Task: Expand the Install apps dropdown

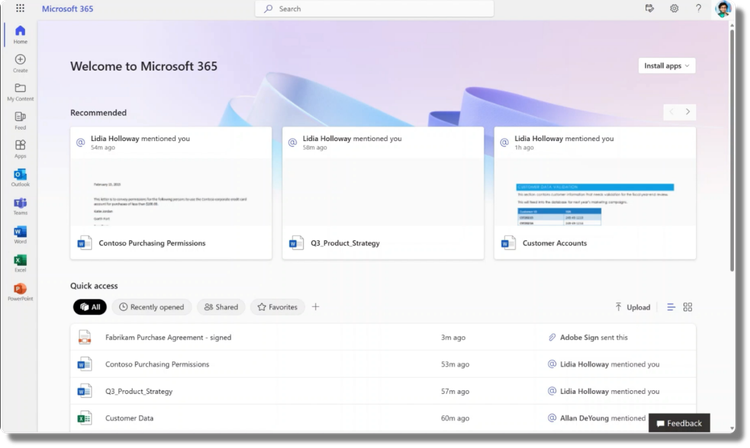Action: 667,66
